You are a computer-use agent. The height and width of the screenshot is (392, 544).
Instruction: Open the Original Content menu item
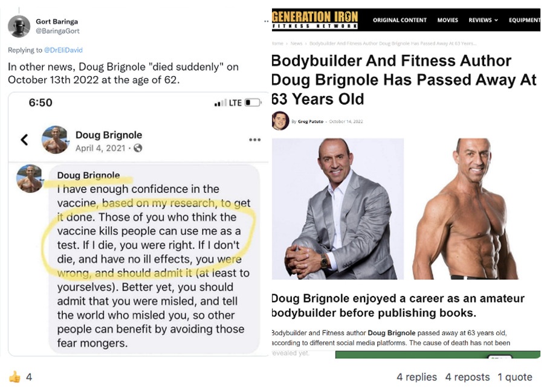(400, 20)
